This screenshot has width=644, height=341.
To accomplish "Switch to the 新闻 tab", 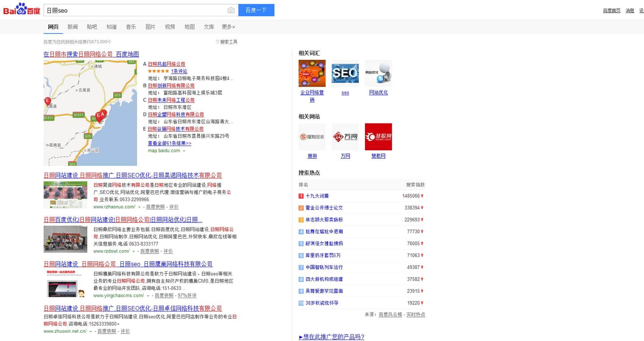I will point(72,27).
